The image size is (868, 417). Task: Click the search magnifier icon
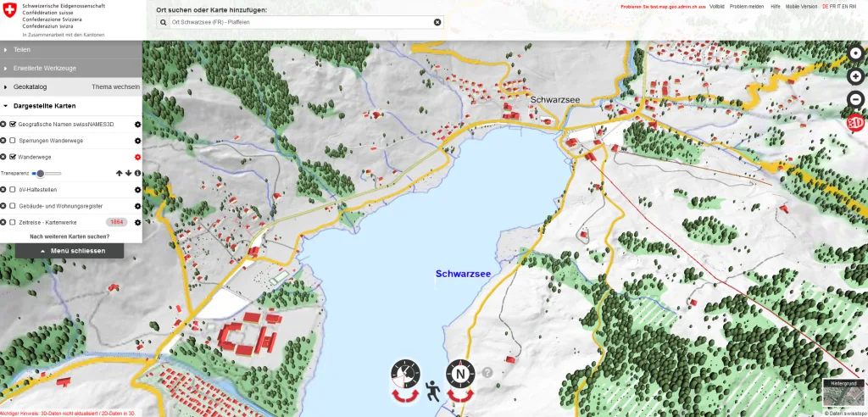(164, 22)
